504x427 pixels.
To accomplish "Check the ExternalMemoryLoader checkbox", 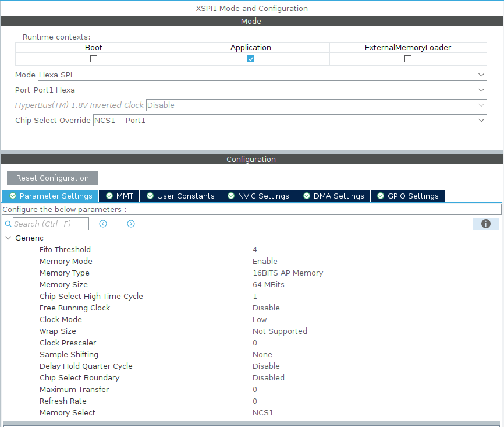I will [407, 58].
